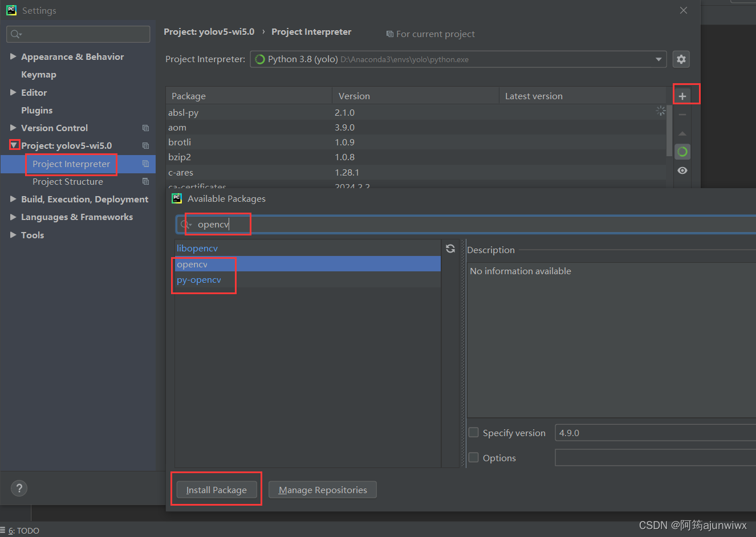Open the Keymap settings page
This screenshot has width=756, height=537.
[39, 75]
